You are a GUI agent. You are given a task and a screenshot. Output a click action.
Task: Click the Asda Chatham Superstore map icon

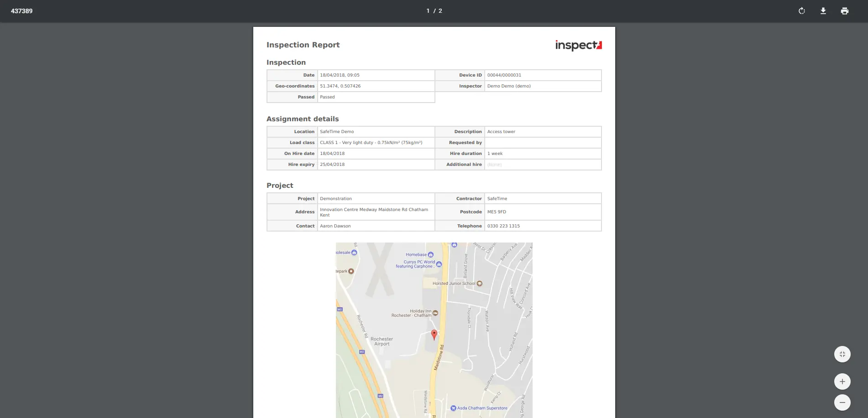tap(453, 408)
